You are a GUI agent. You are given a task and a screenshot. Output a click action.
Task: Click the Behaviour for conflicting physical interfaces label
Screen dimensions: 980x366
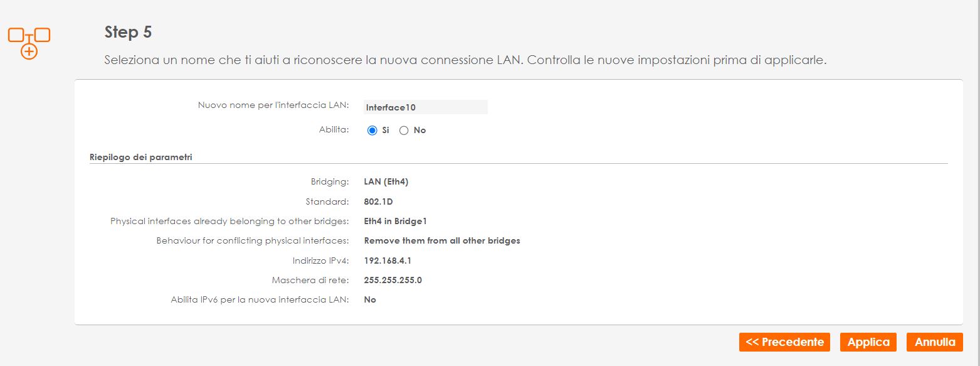(253, 241)
